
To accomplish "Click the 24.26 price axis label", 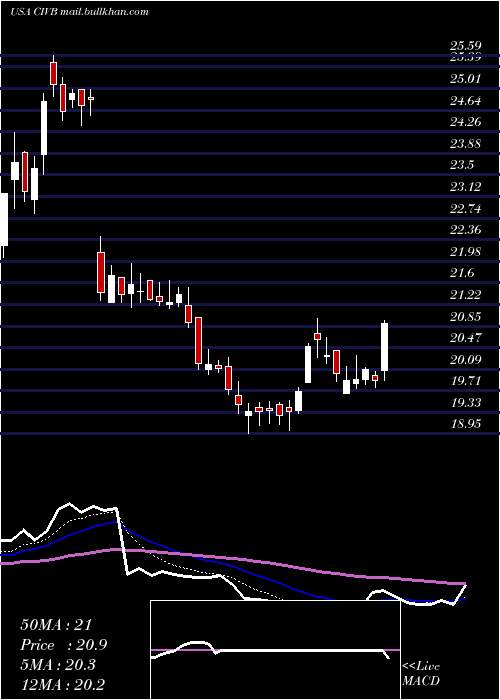I will [x=466, y=122].
